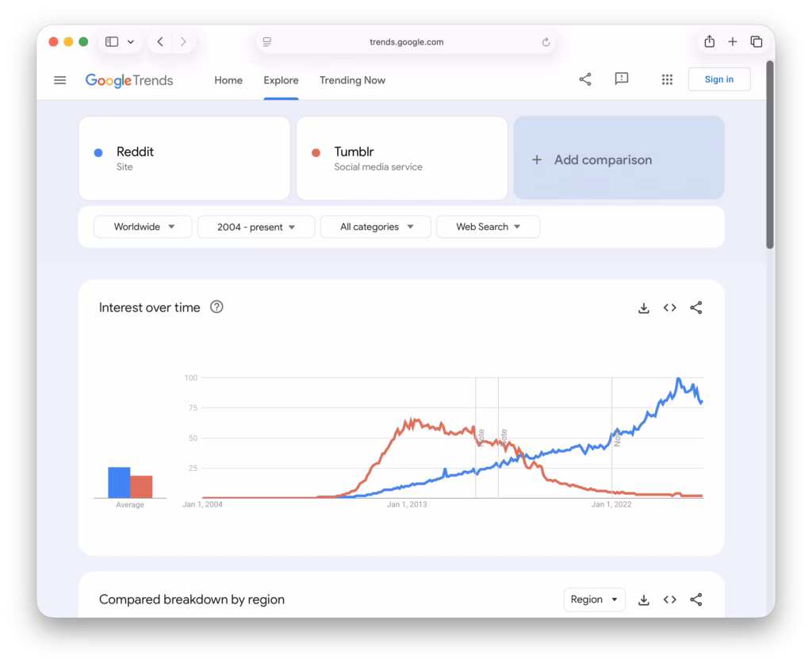Share the Interest over time chart
This screenshot has width=812, height=666.
[x=696, y=308]
